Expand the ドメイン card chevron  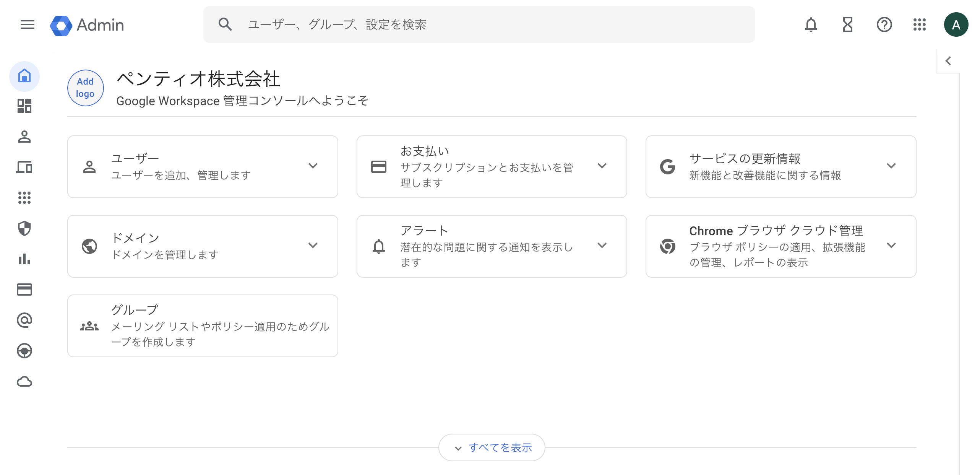pos(313,245)
